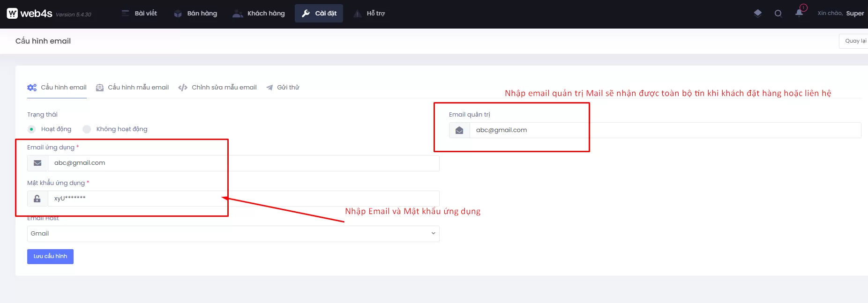The image size is (868, 303).
Task: Open the Khách hàng menu
Action: 259,14
